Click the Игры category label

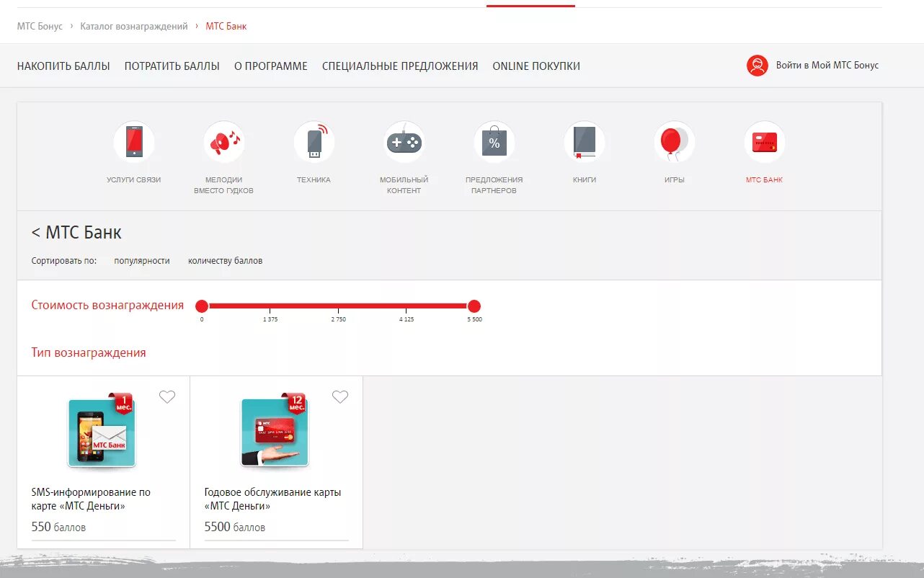(x=675, y=180)
